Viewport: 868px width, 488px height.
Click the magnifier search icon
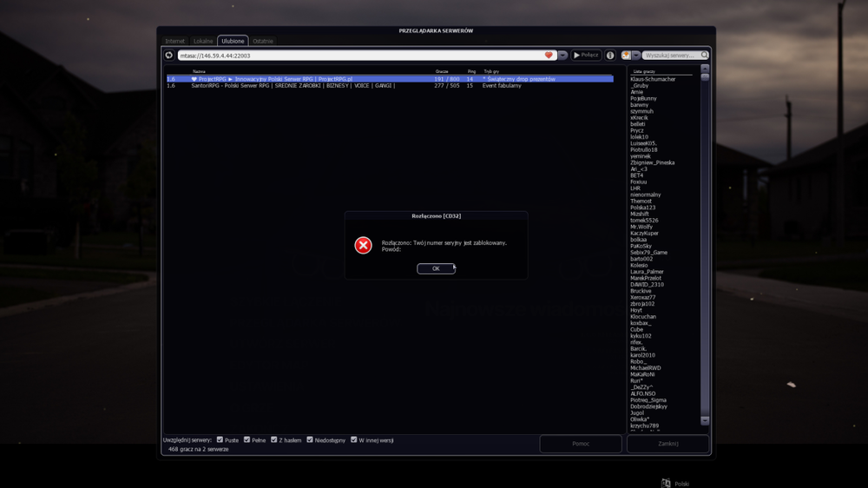click(705, 56)
